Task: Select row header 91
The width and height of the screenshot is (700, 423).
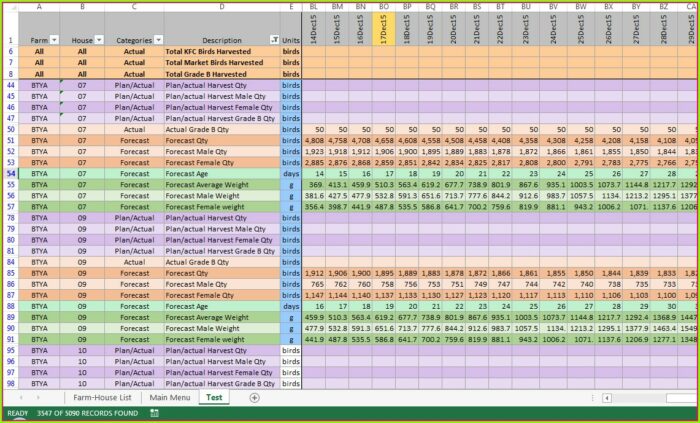Action: [x=11, y=339]
